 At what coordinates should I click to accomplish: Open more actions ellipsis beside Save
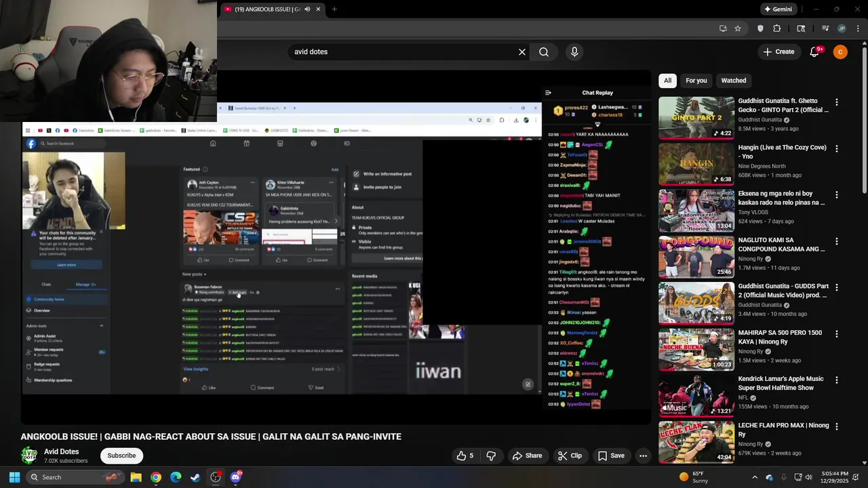coord(643,455)
